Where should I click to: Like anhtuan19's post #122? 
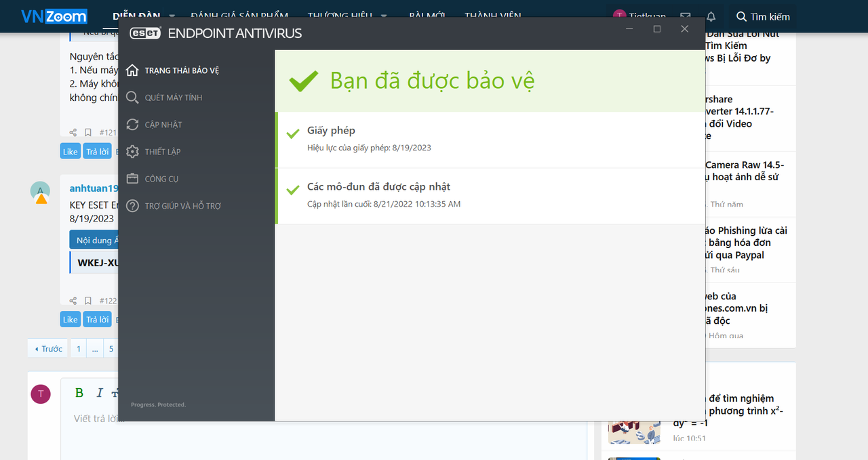[71, 319]
